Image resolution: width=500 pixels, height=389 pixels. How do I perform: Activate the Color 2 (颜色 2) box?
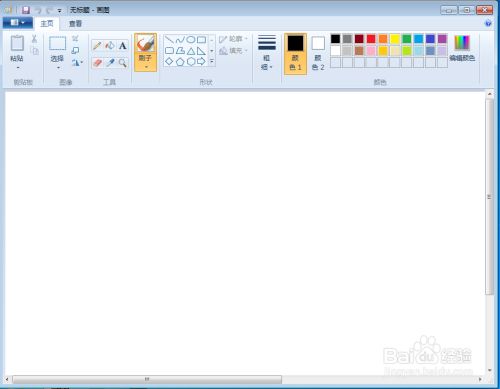tap(318, 53)
